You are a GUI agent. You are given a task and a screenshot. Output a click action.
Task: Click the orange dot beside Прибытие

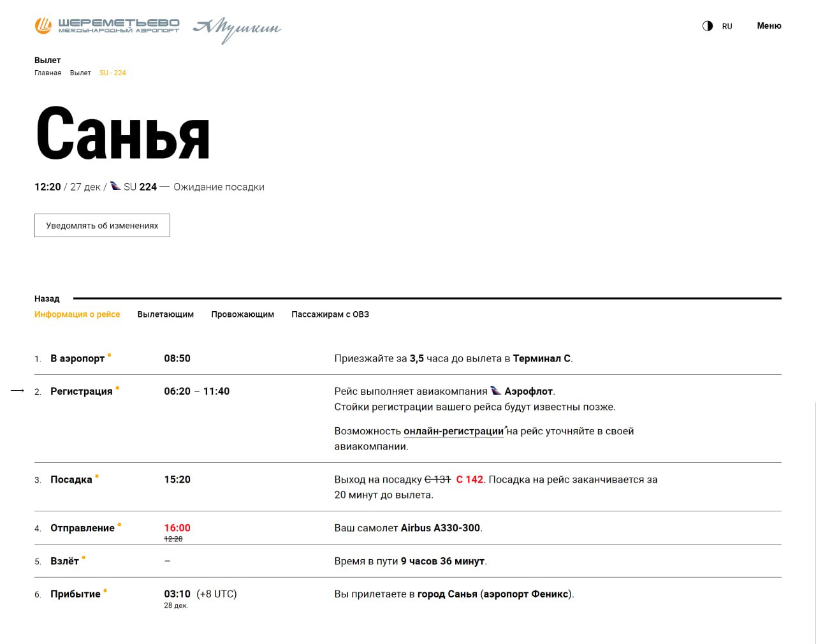pyautogui.click(x=105, y=590)
